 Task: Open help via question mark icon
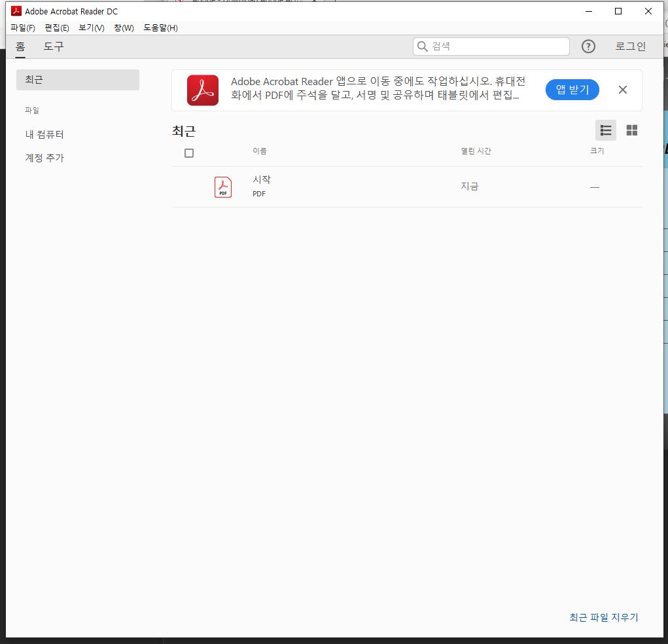click(x=588, y=46)
